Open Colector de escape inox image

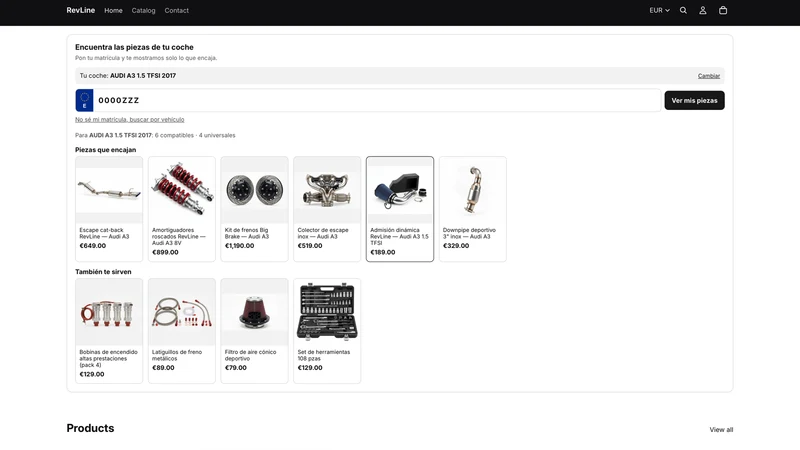[327, 190]
